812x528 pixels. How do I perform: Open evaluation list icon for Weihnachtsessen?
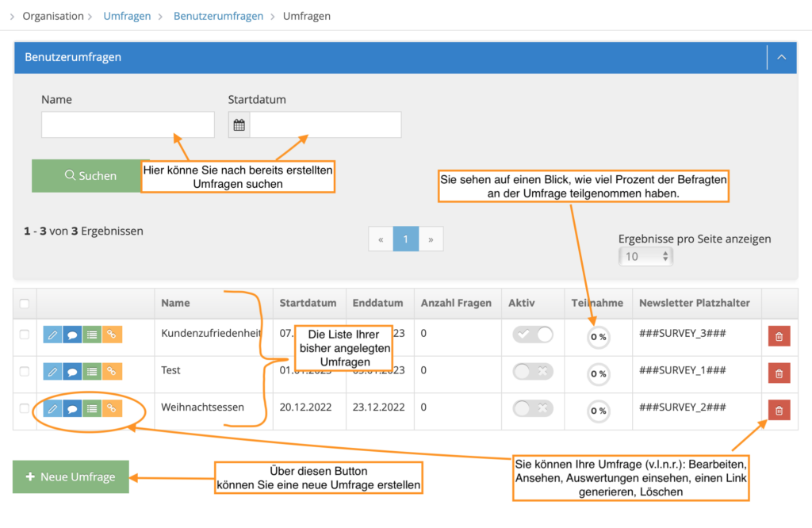(x=92, y=408)
